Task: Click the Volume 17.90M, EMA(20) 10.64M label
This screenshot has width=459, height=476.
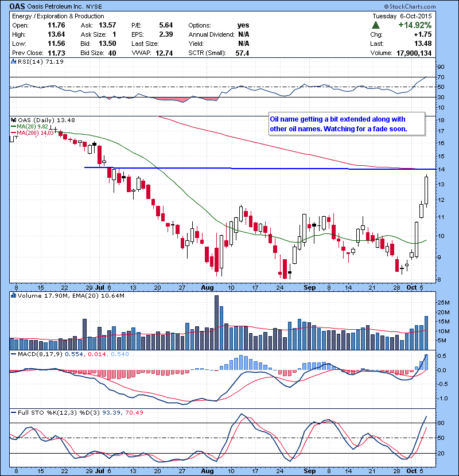Action: pyautogui.click(x=71, y=295)
